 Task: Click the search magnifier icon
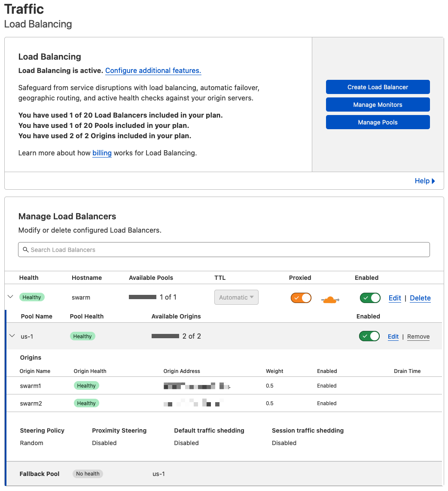(x=26, y=249)
